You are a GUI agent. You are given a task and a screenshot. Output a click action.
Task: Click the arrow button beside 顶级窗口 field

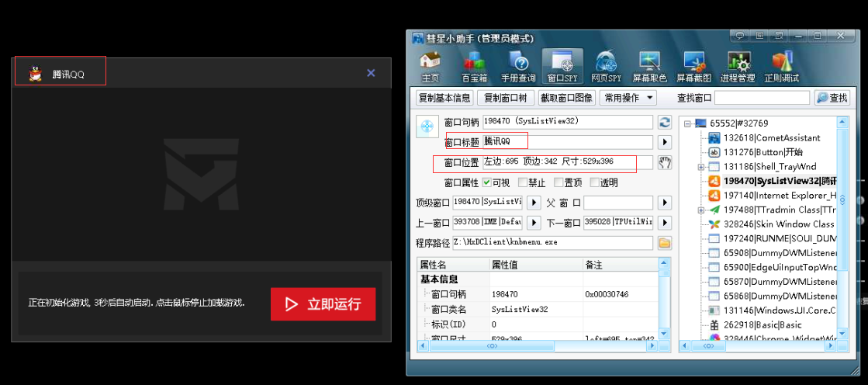533,203
